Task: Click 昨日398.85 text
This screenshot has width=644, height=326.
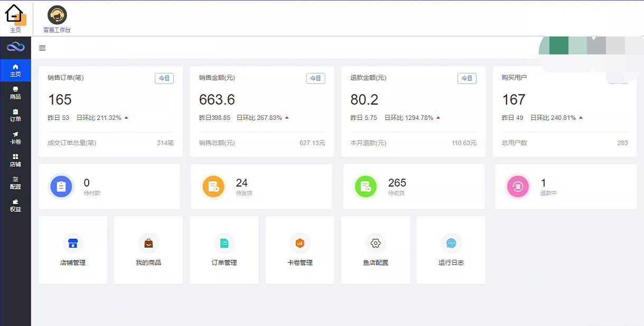Action: [x=214, y=118]
